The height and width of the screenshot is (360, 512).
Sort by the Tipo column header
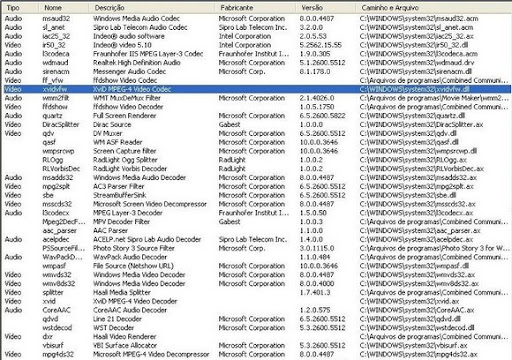pyautogui.click(x=20, y=7)
